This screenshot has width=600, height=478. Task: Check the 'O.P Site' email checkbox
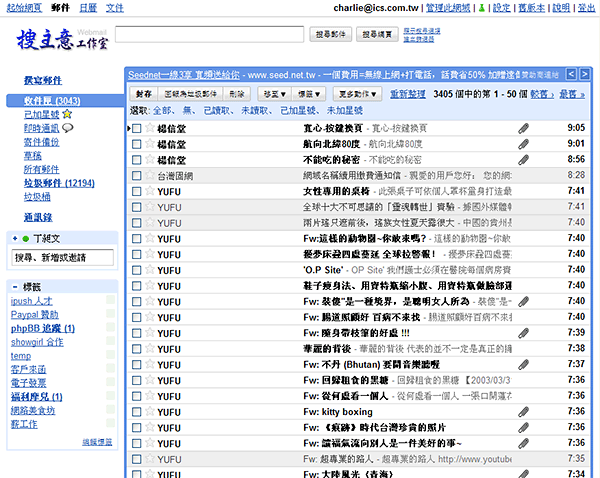point(137,270)
